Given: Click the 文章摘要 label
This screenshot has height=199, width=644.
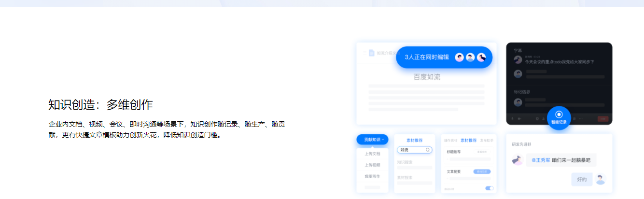Looking at the screenshot, I should point(454,171).
